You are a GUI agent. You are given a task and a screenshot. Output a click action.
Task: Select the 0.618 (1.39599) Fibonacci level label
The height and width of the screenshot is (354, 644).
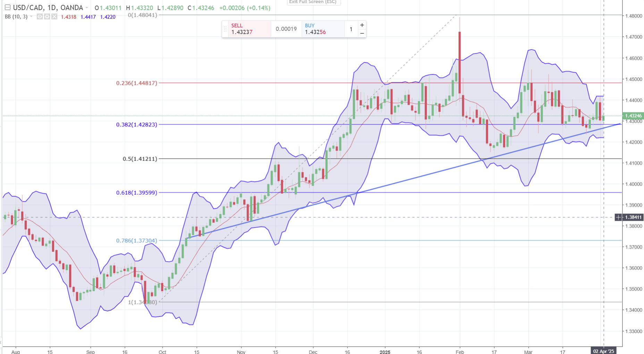[136, 192]
